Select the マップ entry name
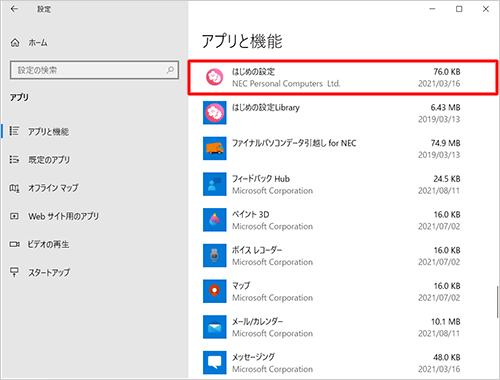The width and height of the screenshot is (500, 380). [x=241, y=286]
